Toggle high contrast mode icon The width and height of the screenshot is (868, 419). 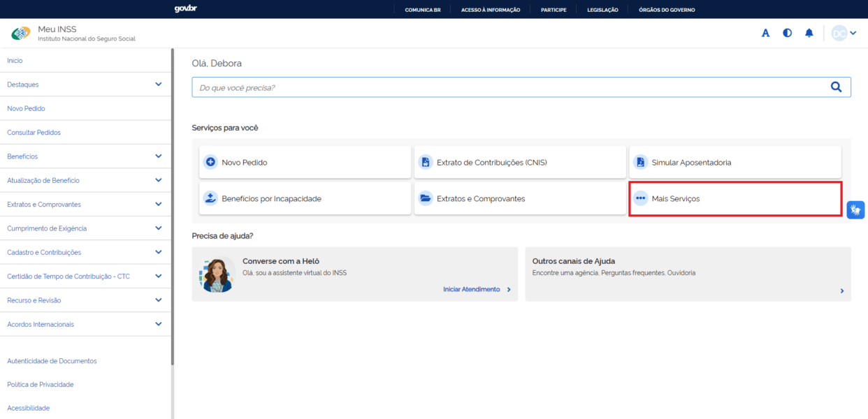point(788,33)
